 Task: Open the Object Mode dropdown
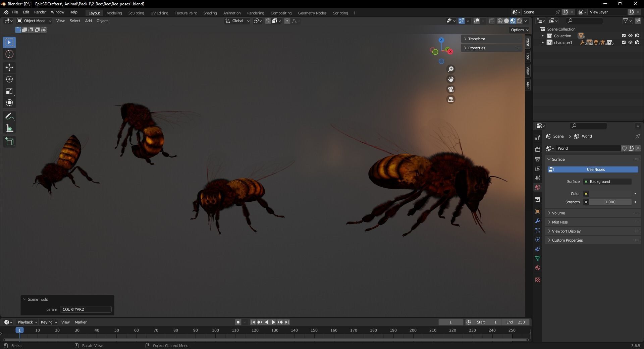[34, 21]
